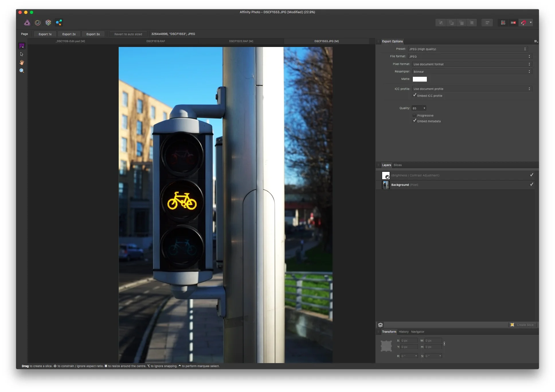Open the Preset dropdown (JPEG High quality)

tap(467, 49)
